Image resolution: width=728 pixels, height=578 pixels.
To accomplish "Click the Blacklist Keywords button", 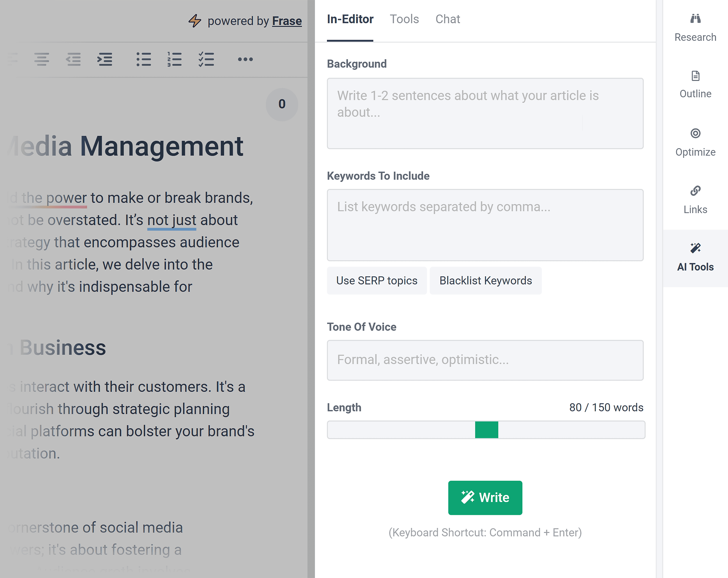I will coord(485,281).
